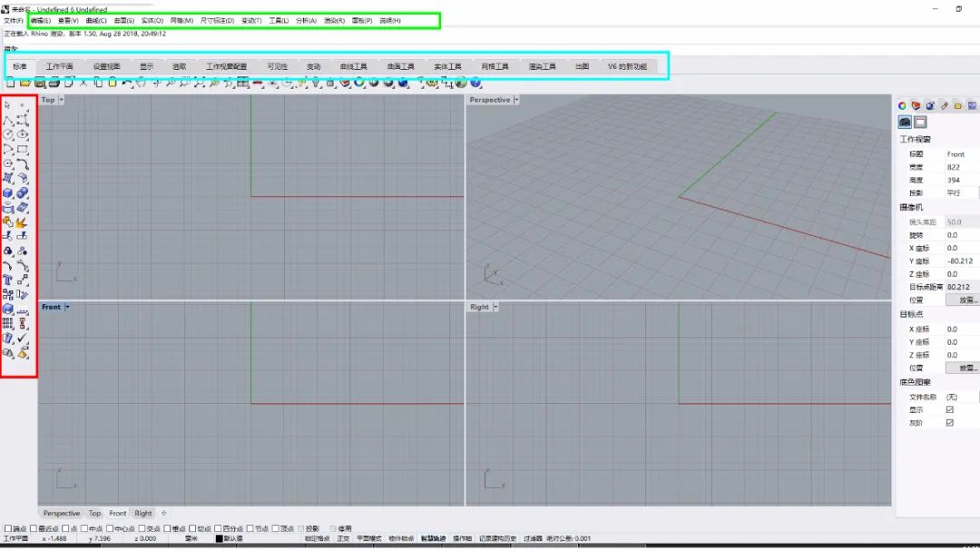Screen dimensions: 980x551
Task: Open the Perspective viewport title dropdown arrow
Action: pyautogui.click(x=516, y=100)
